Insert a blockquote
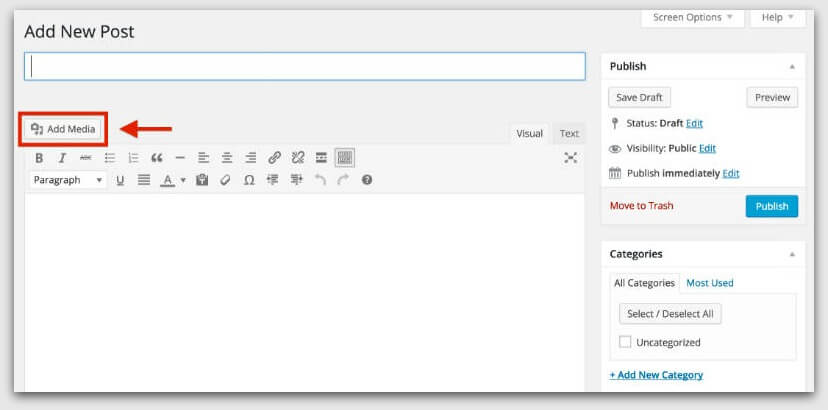This screenshot has width=828, height=410. (x=156, y=158)
